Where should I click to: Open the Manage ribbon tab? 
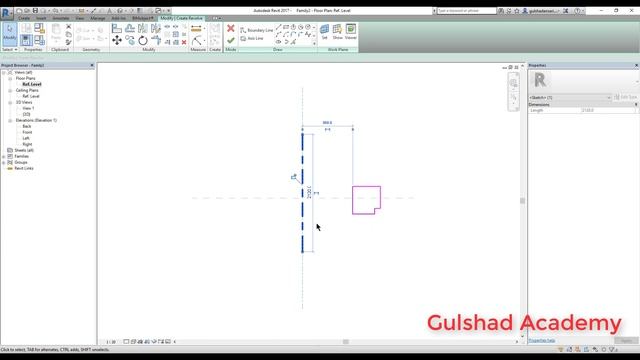click(x=98, y=18)
